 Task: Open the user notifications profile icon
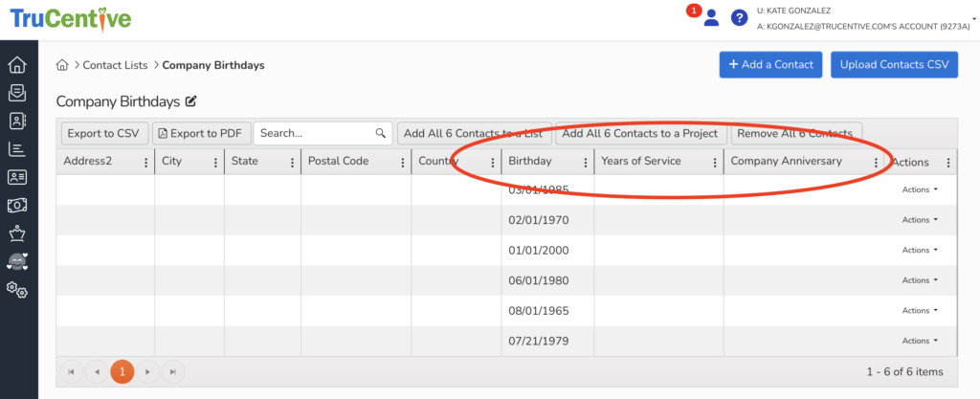pyautogui.click(x=710, y=17)
